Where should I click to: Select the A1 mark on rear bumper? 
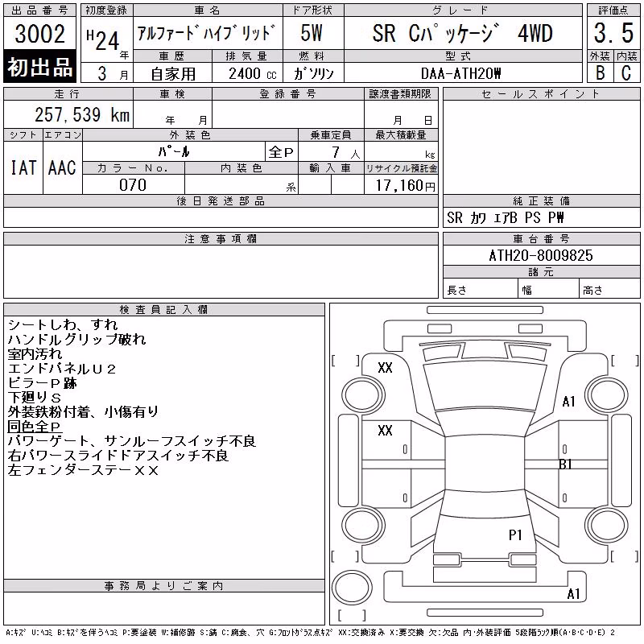[x=573, y=593]
